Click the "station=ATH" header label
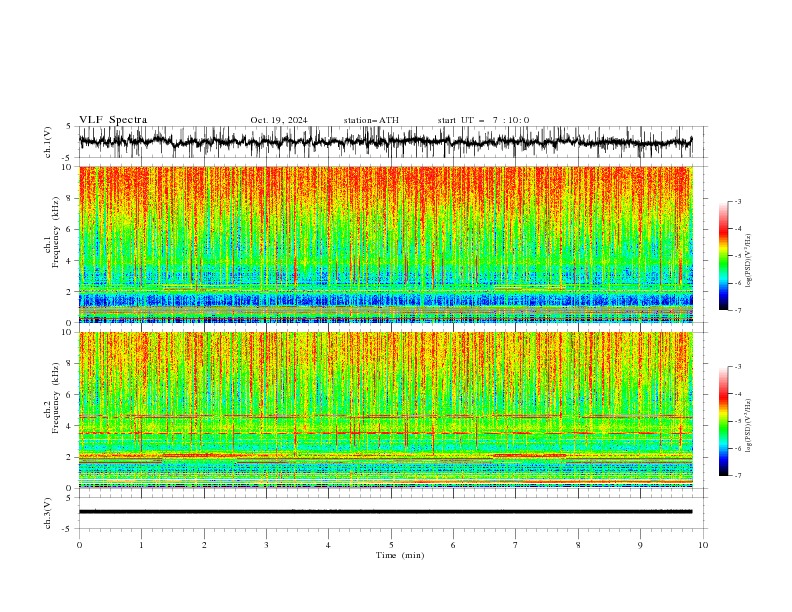The width and height of the screenshot is (792, 612). coord(371,120)
